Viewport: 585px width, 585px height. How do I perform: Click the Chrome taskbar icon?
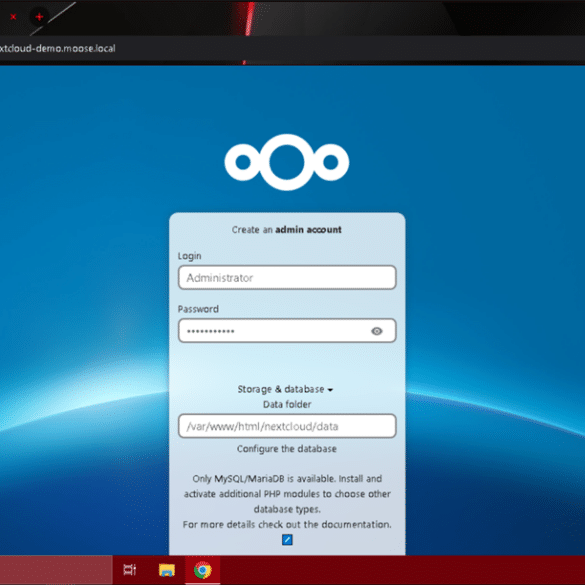pos(203,570)
